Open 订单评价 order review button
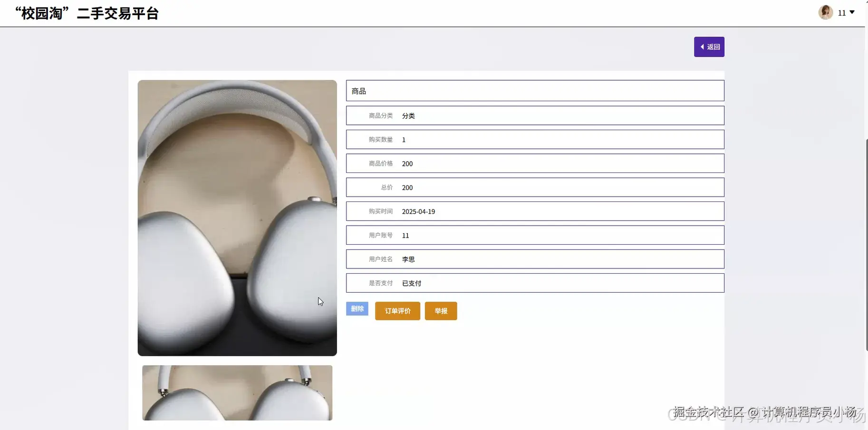 pos(397,311)
